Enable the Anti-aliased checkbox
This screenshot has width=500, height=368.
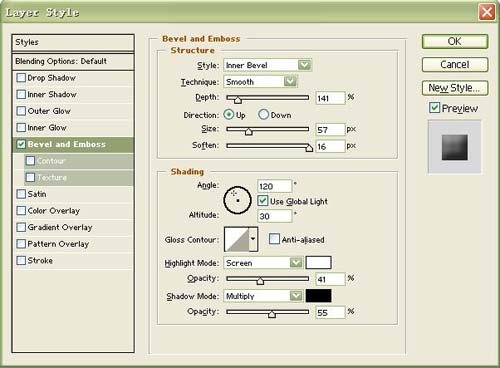coord(274,239)
